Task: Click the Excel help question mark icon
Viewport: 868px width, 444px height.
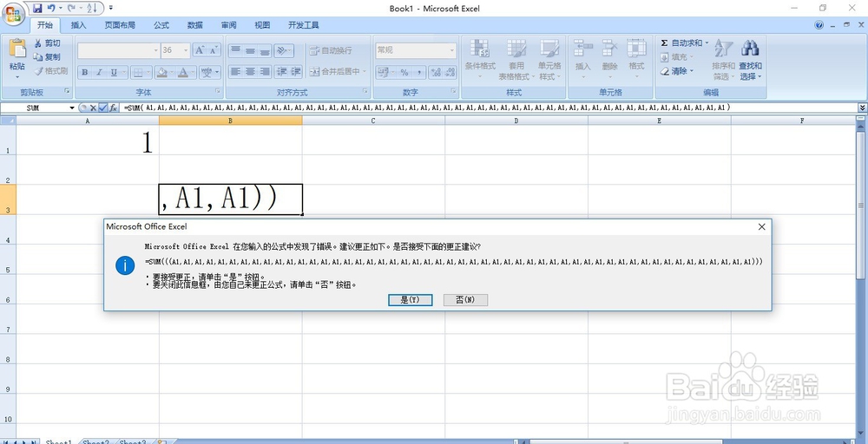Action: [819, 25]
